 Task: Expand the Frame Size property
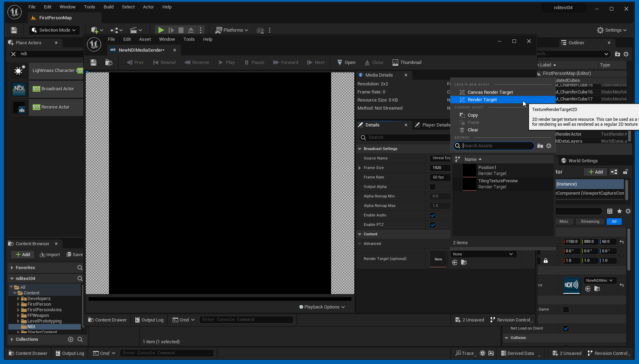(360, 168)
